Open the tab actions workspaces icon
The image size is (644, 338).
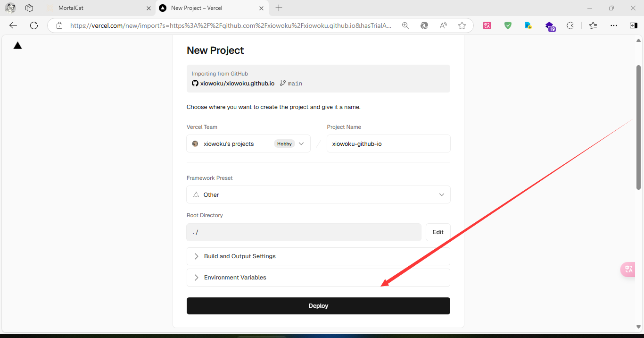pos(29,8)
